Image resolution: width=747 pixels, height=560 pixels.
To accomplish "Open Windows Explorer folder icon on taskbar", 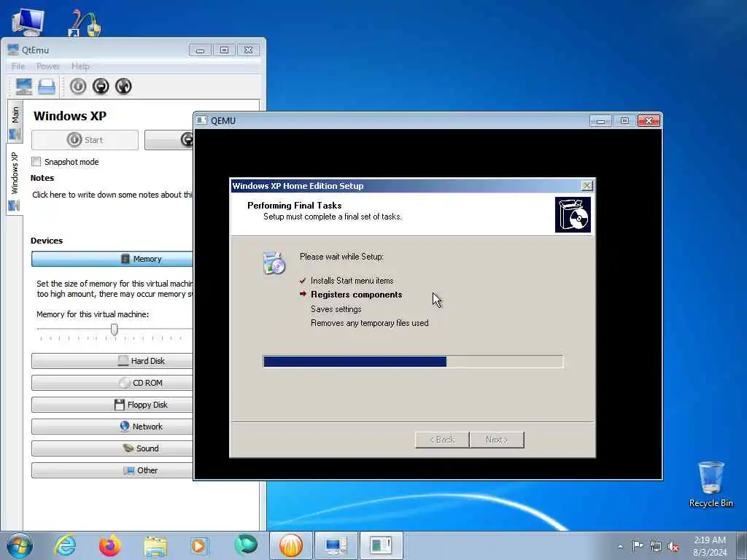I will click(155, 546).
